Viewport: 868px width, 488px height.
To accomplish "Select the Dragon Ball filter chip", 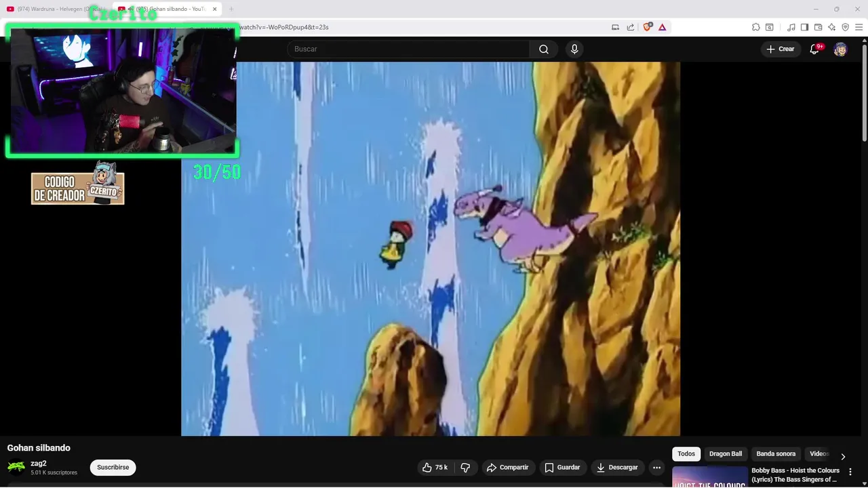I will coord(726,454).
